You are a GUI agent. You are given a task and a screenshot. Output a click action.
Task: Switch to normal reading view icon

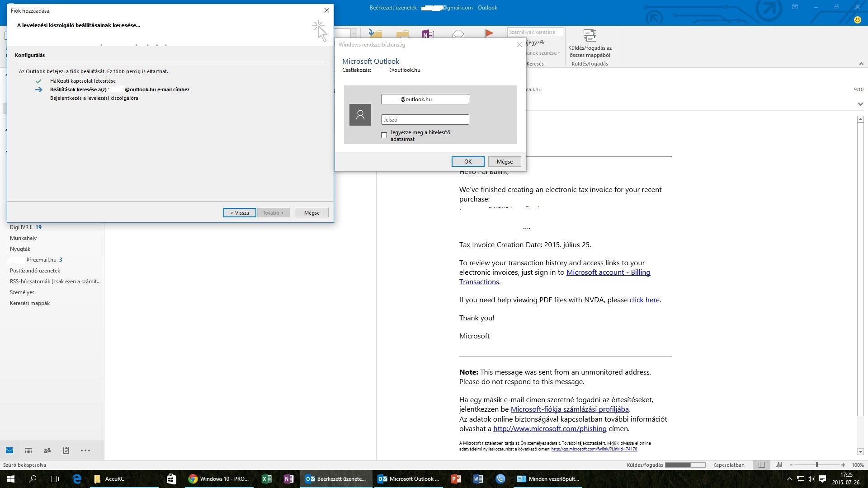762,465
